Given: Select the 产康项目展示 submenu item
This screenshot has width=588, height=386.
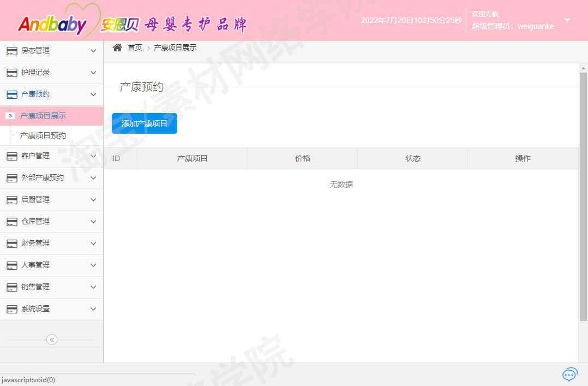Looking at the screenshot, I should click(x=51, y=116).
